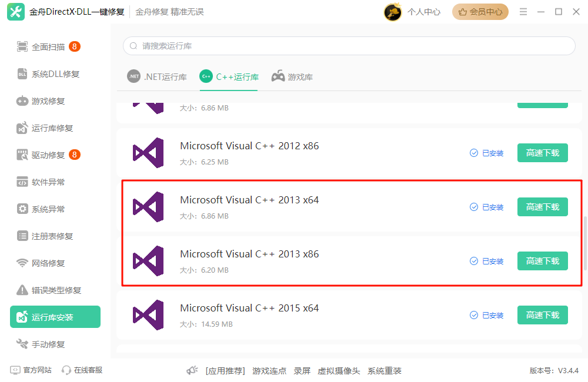This screenshot has height=382, width=588.
Task: Click the 系统重装 recommended app link
Action: click(x=384, y=371)
